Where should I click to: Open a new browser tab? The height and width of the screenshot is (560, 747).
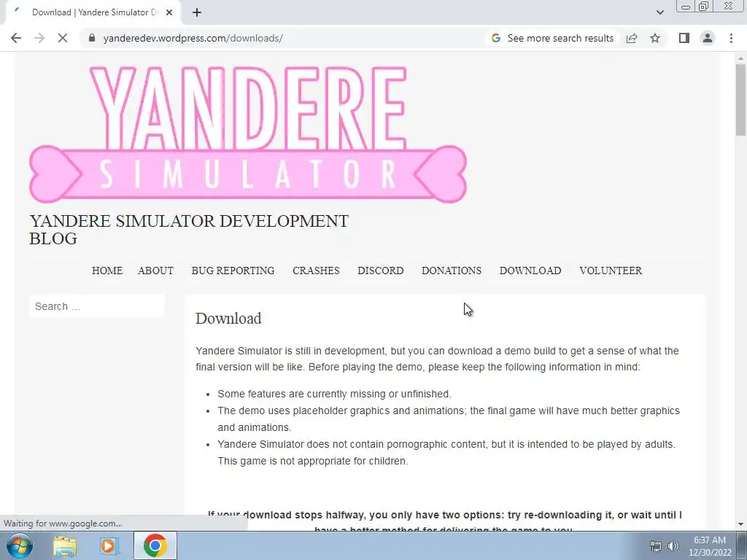tap(197, 12)
